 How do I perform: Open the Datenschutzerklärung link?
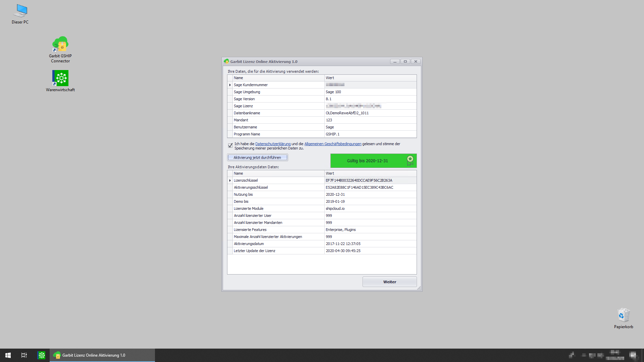273,144
